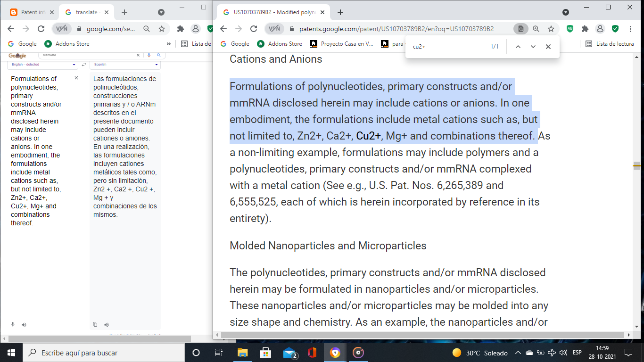Open the weather widget 30°C Soleado

click(x=480, y=353)
